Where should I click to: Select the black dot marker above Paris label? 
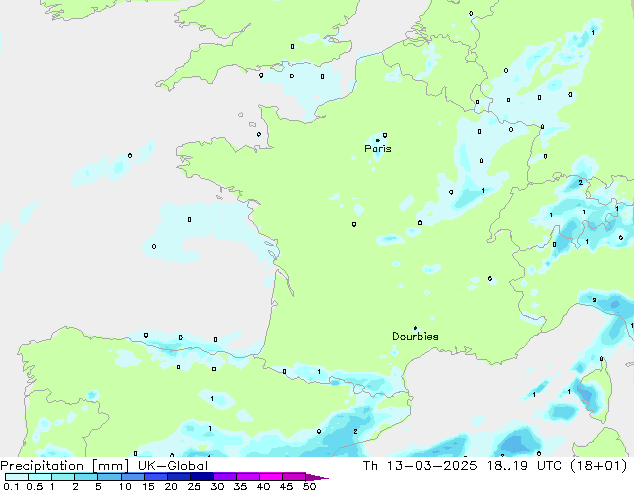tap(378, 140)
